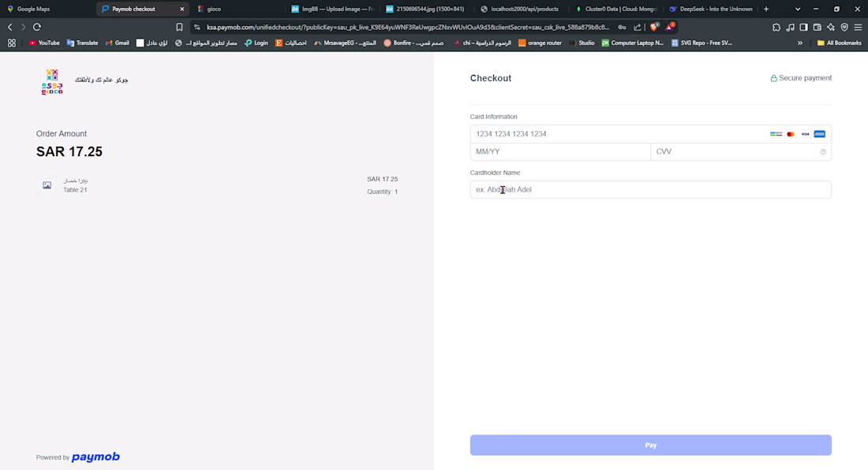
Task: Click the Visa logo in card field
Action: pyautogui.click(x=805, y=134)
